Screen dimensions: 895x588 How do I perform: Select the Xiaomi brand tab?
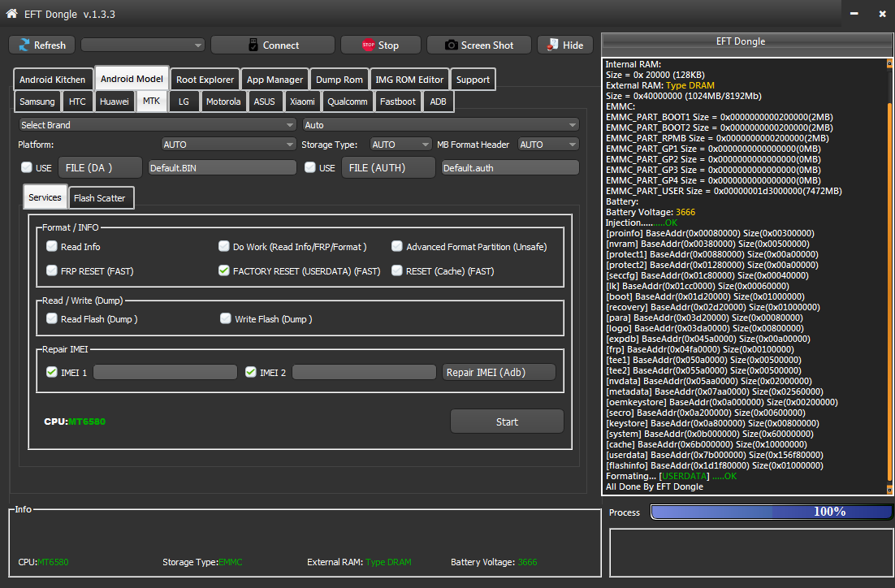tap(302, 102)
